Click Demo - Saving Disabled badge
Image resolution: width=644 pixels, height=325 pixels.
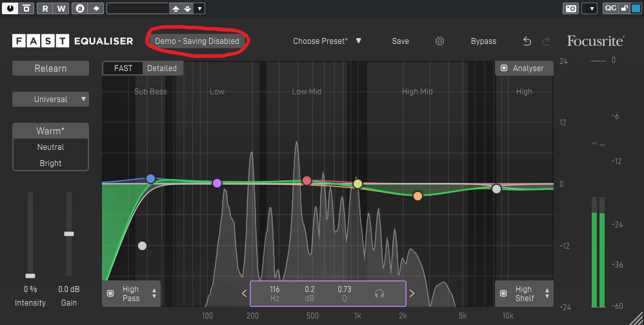(197, 41)
